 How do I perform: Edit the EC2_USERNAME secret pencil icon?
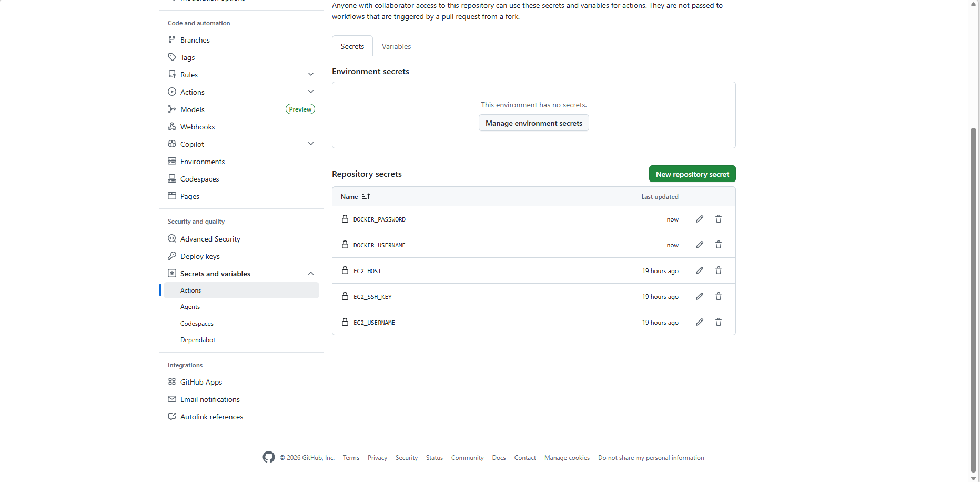(x=700, y=322)
